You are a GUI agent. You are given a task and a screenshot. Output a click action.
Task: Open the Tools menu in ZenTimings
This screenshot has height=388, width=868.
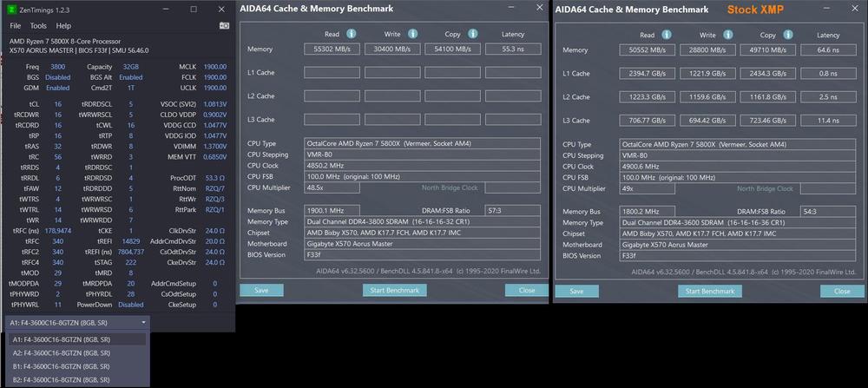click(x=38, y=26)
